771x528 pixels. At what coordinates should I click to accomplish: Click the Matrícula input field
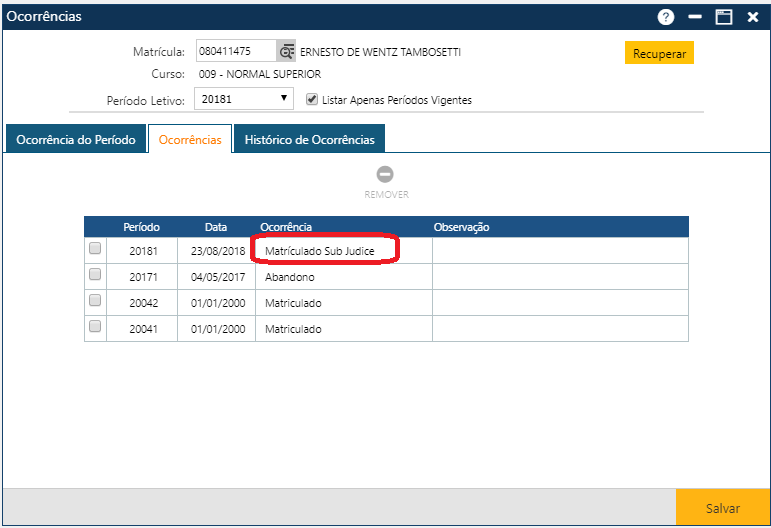click(x=235, y=52)
